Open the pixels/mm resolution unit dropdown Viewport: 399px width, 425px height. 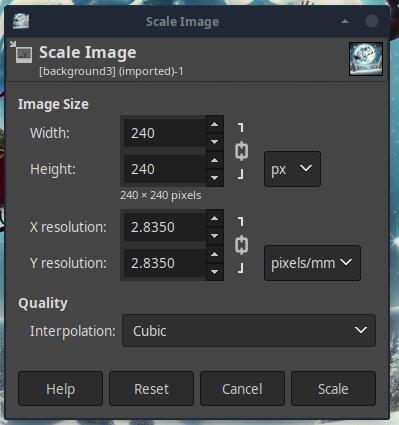tap(312, 263)
